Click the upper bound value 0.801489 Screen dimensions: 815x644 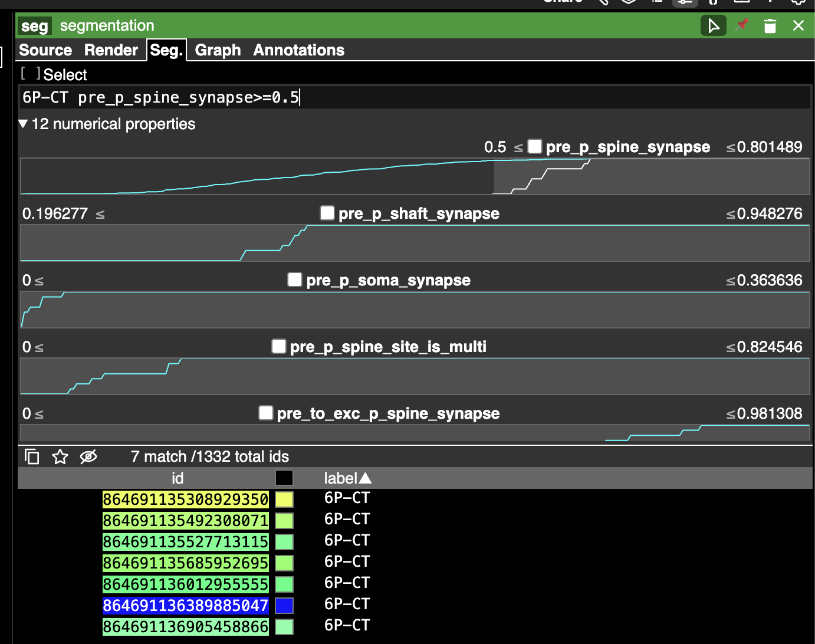coord(770,147)
